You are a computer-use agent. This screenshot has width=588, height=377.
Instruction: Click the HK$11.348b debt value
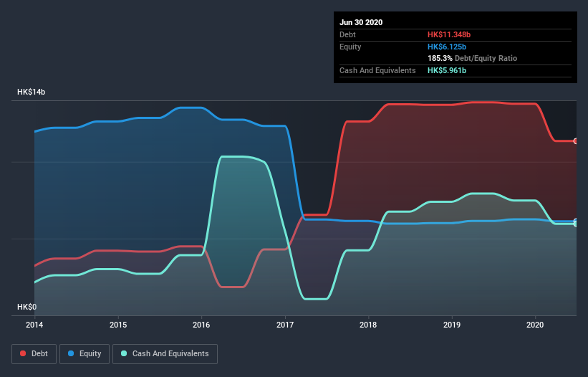[449, 34]
